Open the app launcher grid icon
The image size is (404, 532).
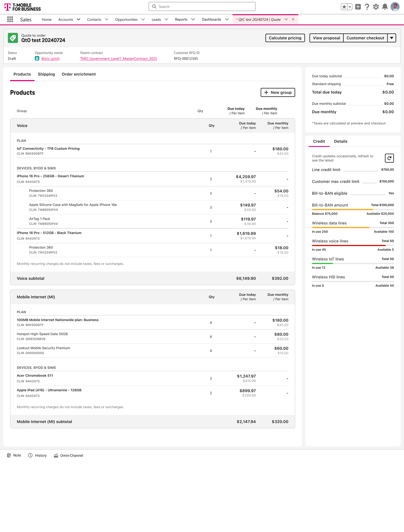click(10, 19)
